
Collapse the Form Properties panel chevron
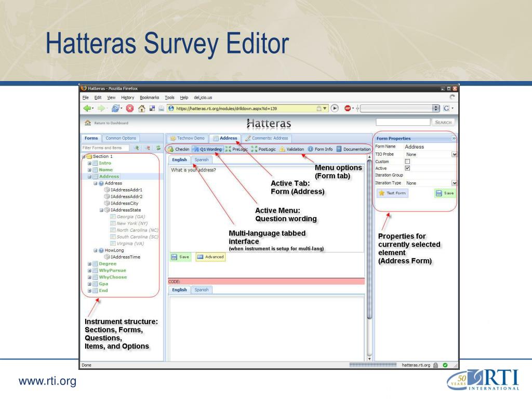coord(454,138)
